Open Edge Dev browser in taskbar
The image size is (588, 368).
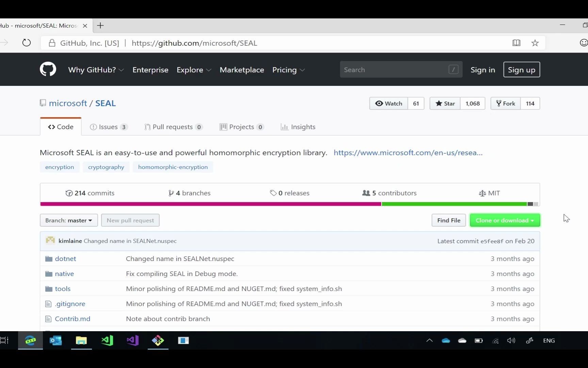tap(30, 340)
